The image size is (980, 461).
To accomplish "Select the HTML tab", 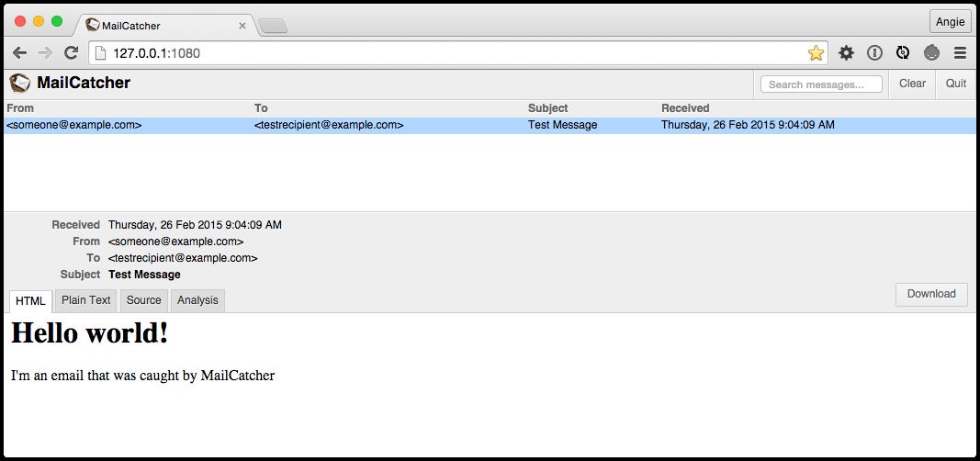I will (x=30, y=301).
